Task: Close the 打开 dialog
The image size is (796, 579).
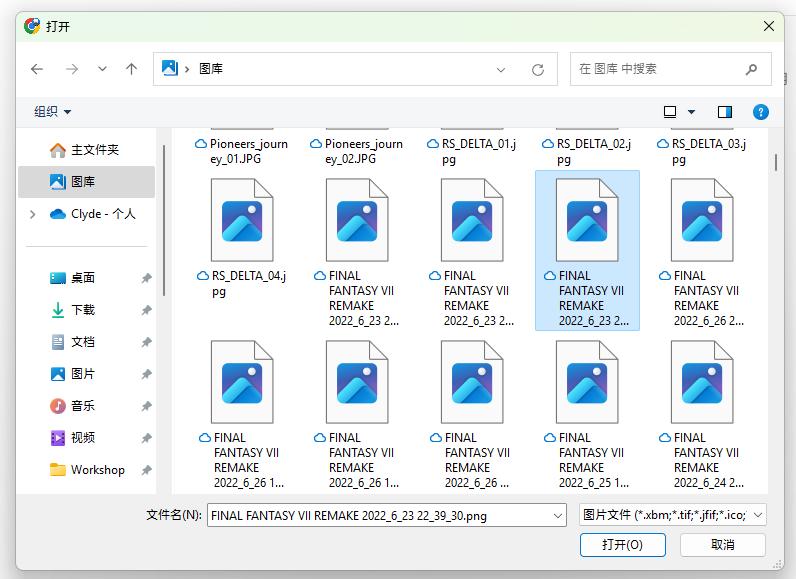Action: click(769, 26)
